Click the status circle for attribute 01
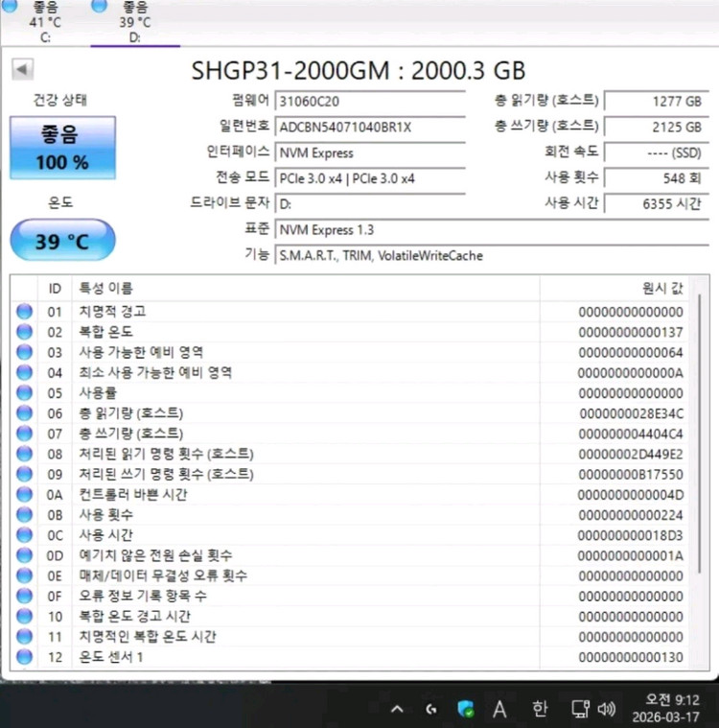Screen dimensions: 719x728 [24, 312]
